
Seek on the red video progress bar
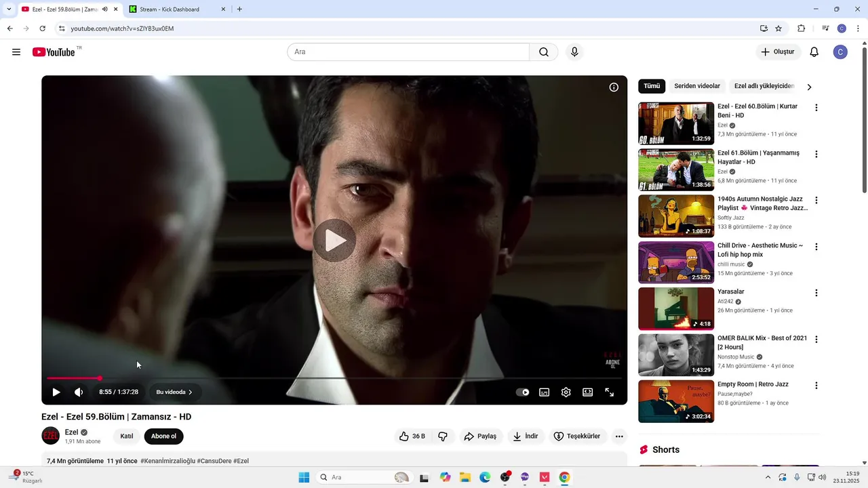(x=334, y=378)
